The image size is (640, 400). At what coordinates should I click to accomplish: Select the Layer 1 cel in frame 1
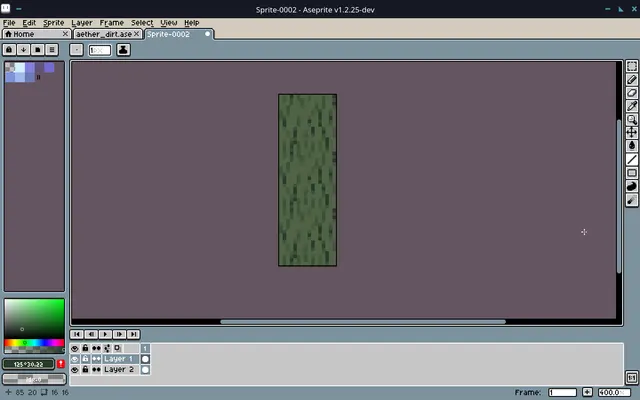point(145,359)
